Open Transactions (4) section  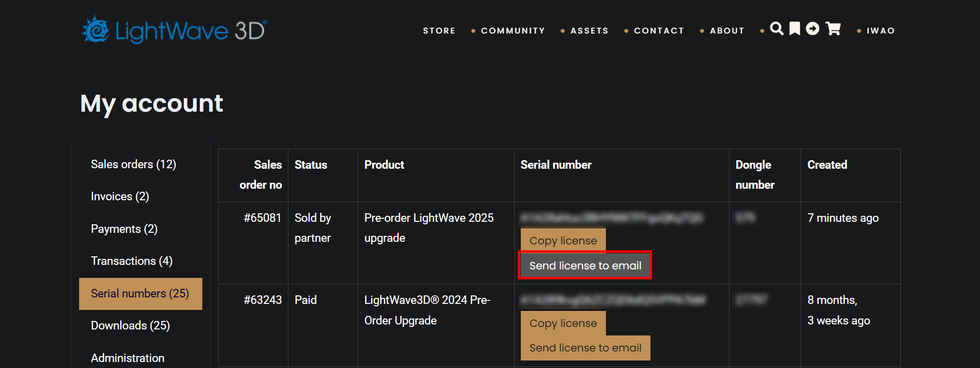(132, 261)
